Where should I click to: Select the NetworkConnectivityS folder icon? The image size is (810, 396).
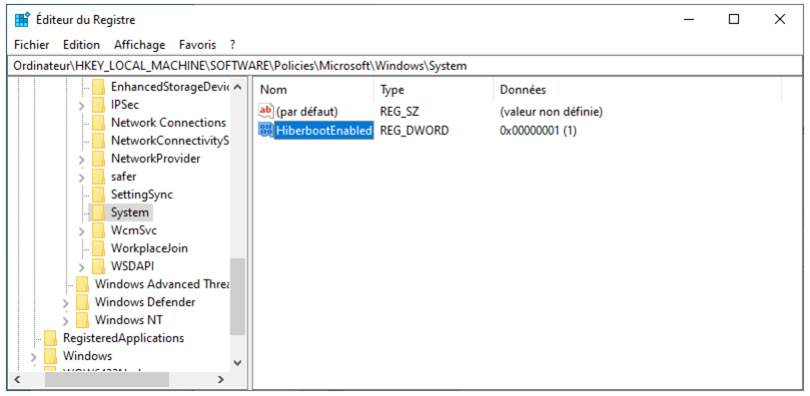point(99,140)
